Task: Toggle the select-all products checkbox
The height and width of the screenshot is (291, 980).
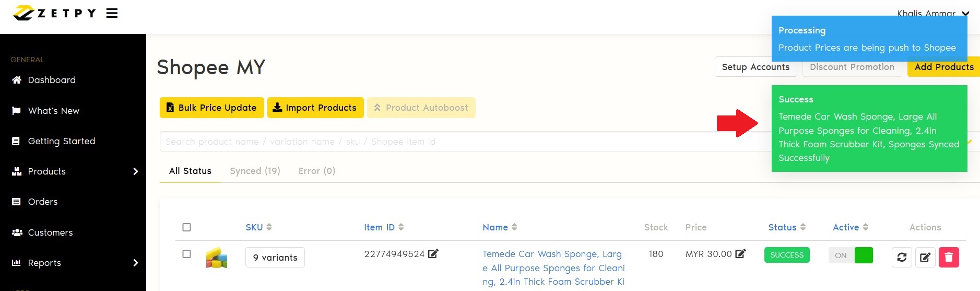Action: pos(186,227)
